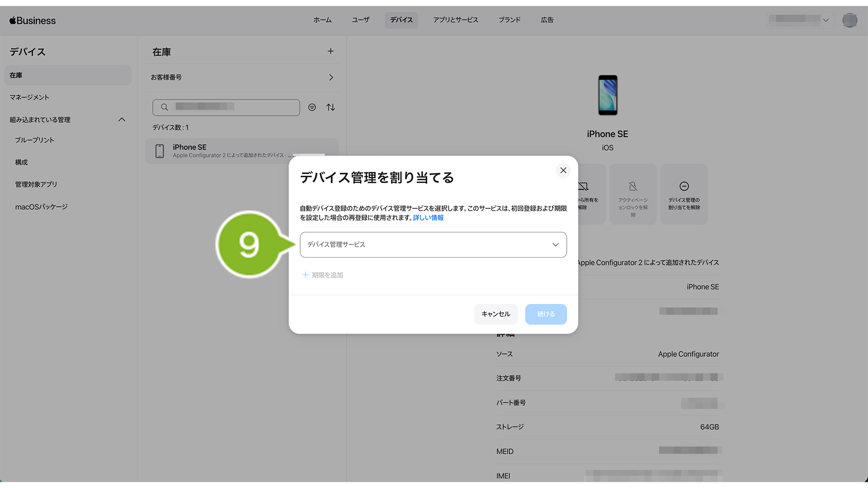This screenshot has height=488, width=868.
Task: Close the デバイス管理を割り当てる dialog
Action: pos(563,170)
